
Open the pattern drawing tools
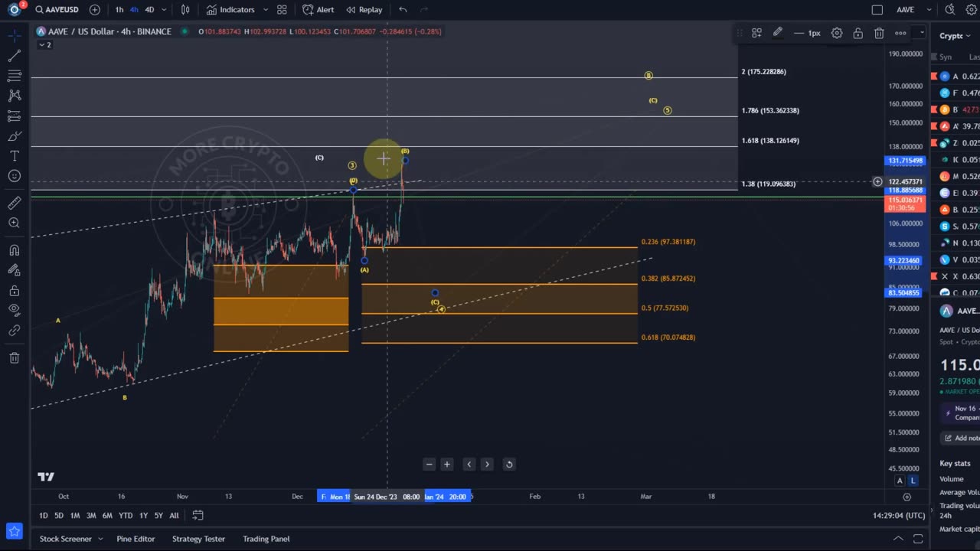coord(14,96)
